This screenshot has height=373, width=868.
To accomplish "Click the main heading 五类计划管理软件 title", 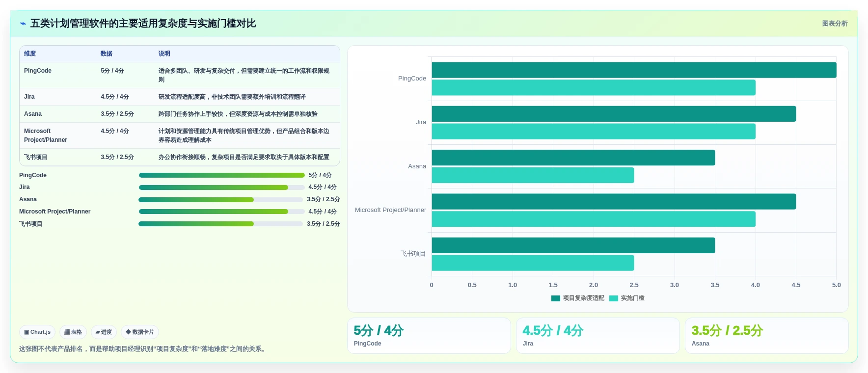I will coord(143,24).
